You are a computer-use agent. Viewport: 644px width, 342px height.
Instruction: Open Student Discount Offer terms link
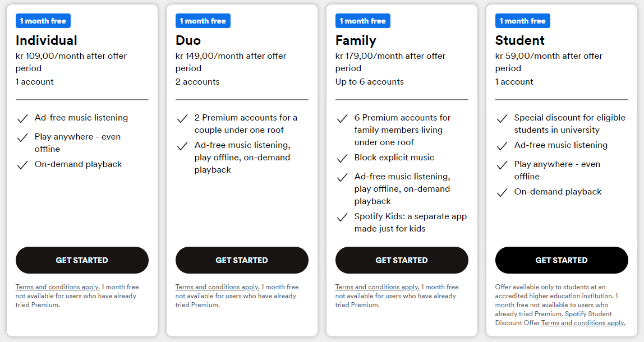click(583, 323)
